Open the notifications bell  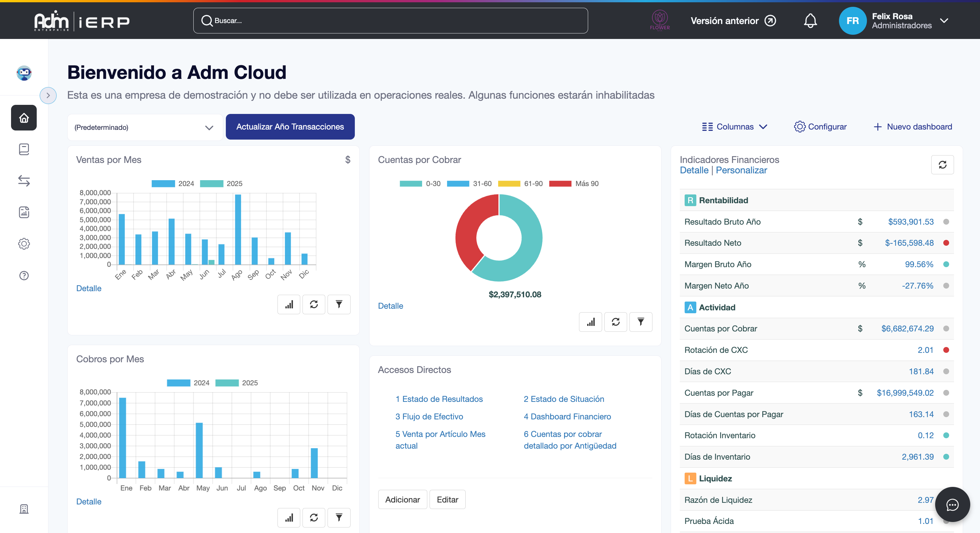(810, 20)
